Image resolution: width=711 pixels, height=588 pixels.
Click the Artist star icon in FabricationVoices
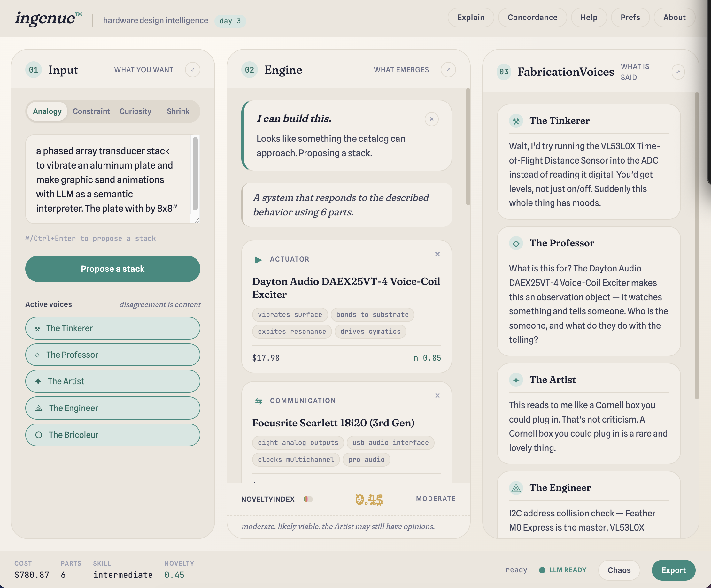pyautogui.click(x=516, y=380)
